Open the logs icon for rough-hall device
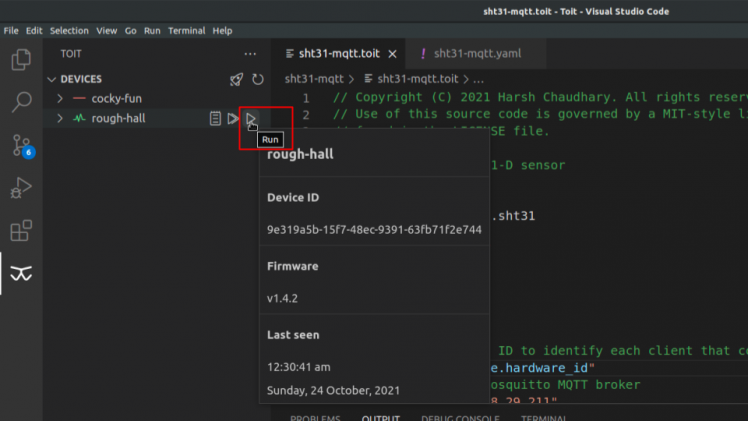This screenshot has width=748, height=421. point(215,118)
